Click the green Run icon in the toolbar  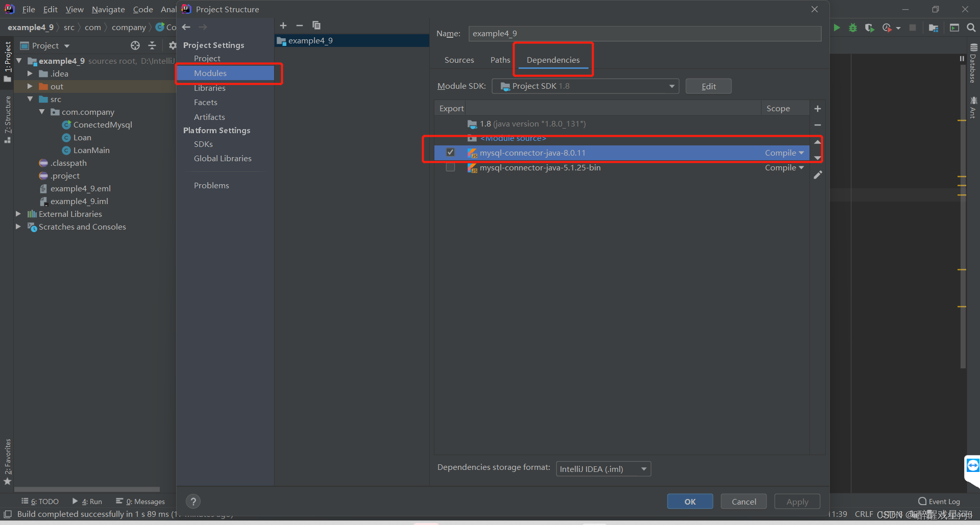coord(837,28)
